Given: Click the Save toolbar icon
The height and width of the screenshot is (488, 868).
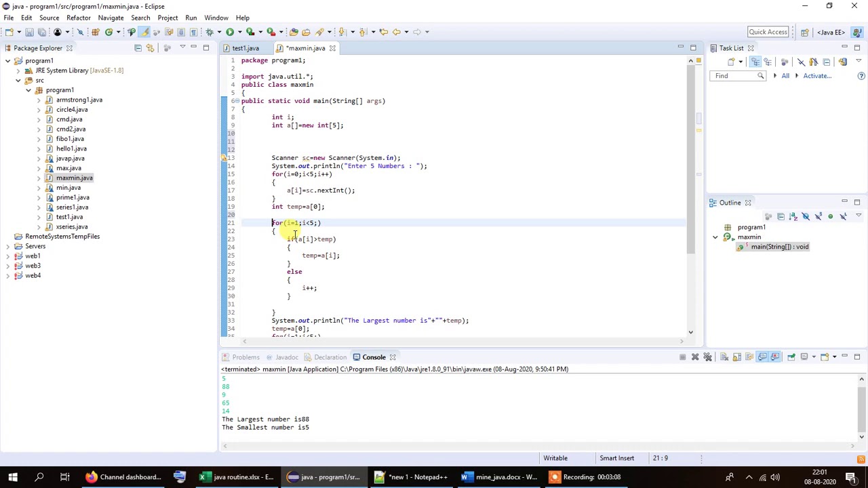Looking at the screenshot, I should pos(29,32).
